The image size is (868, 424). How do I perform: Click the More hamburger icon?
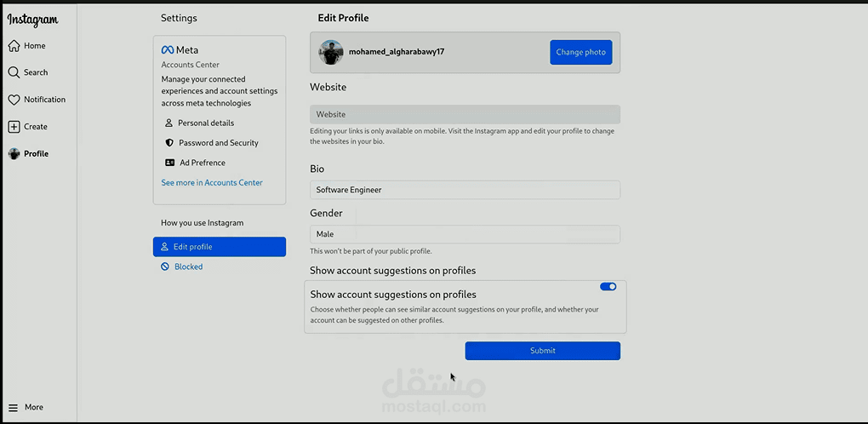click(x=14, y=407)
